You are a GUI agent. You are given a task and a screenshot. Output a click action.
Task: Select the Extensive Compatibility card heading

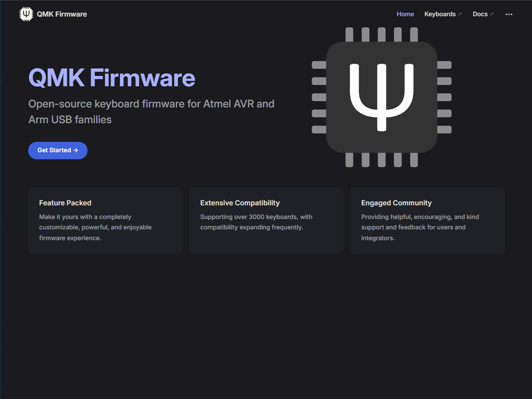(x=240, y=203)
